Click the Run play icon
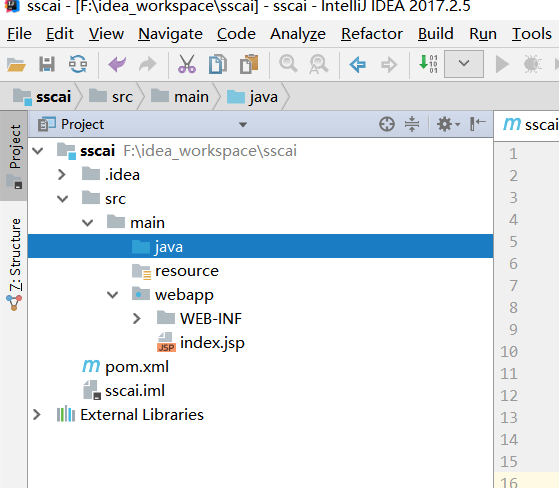 502,65
